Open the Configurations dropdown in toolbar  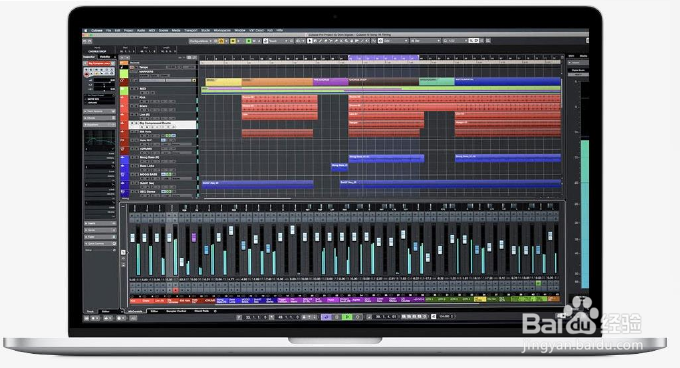(x=201, y=41)
